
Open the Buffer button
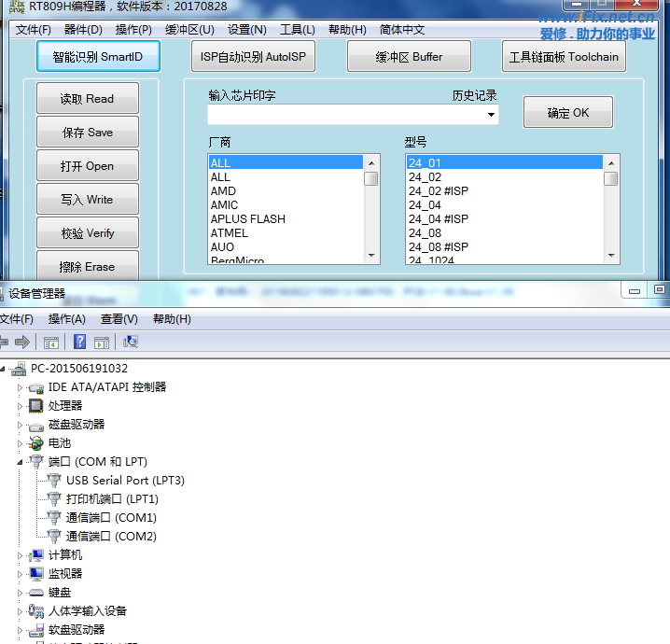tap(409, 56)
